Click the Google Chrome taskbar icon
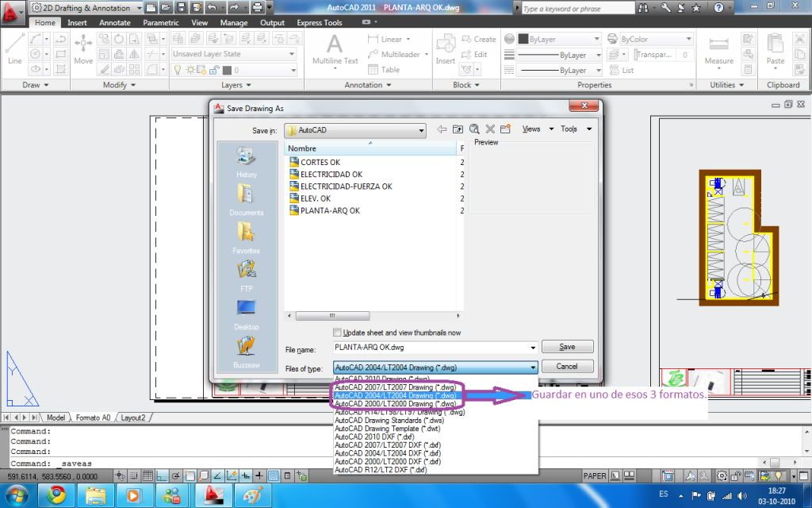Viewport: 812px width, 508px height. [56, 495]
